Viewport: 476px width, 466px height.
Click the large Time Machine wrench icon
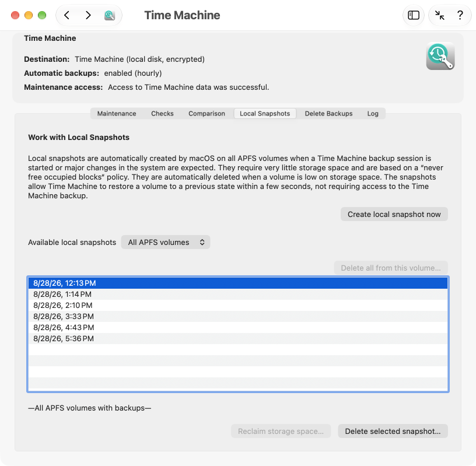pos(440,56)
